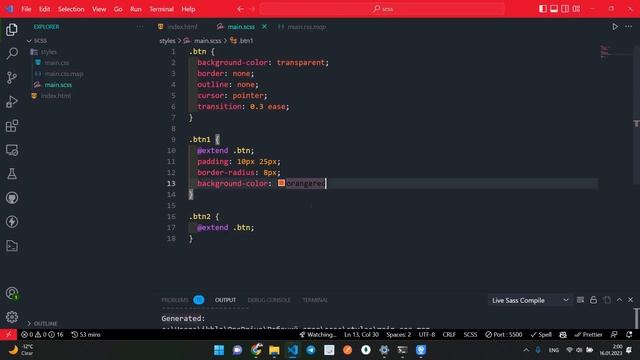This screenshot has width=640, height=360.
Task: Close the bottom panel
Action: (630, 300)
